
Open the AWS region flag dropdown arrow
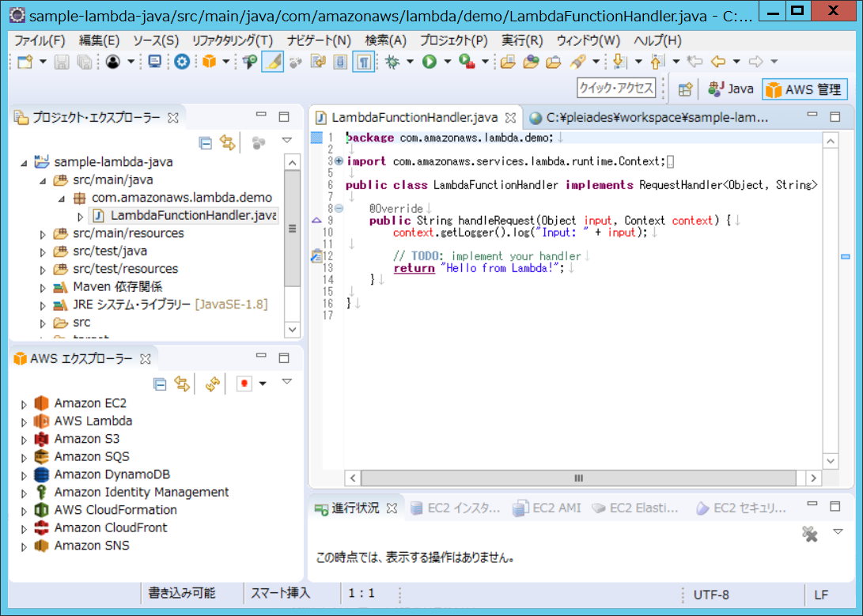click(x=263, y=384)
